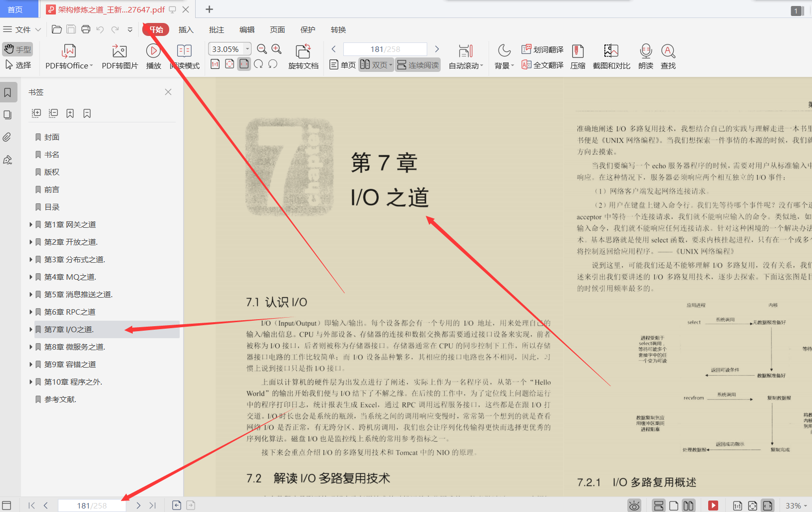
Task: Go to previous page arrow
Action: [334, 49]
